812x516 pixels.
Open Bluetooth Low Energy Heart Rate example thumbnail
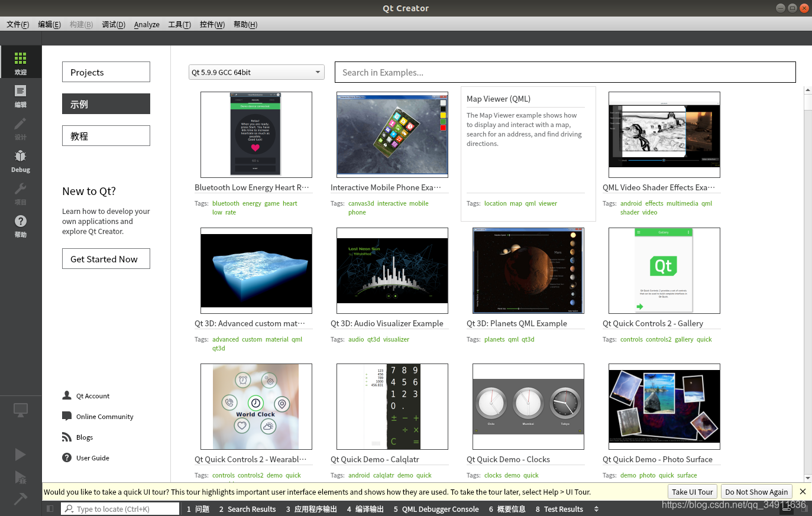256,135
